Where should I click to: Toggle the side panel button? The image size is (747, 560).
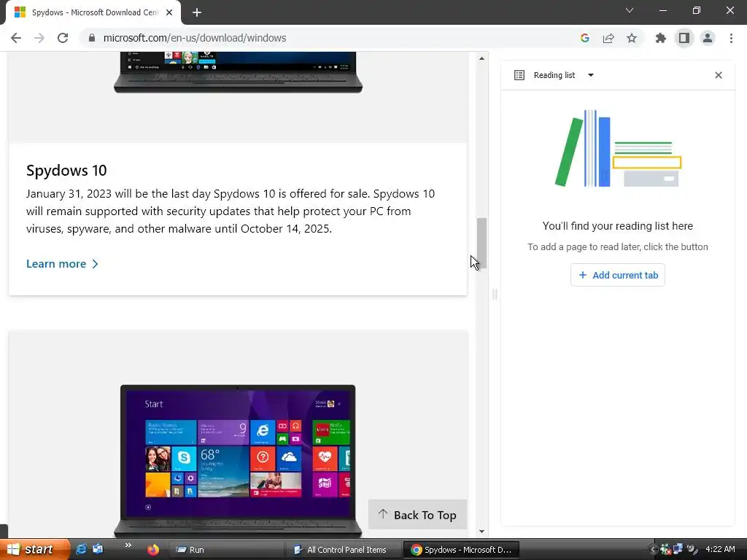pyautogui.click(x=684, y=38)
